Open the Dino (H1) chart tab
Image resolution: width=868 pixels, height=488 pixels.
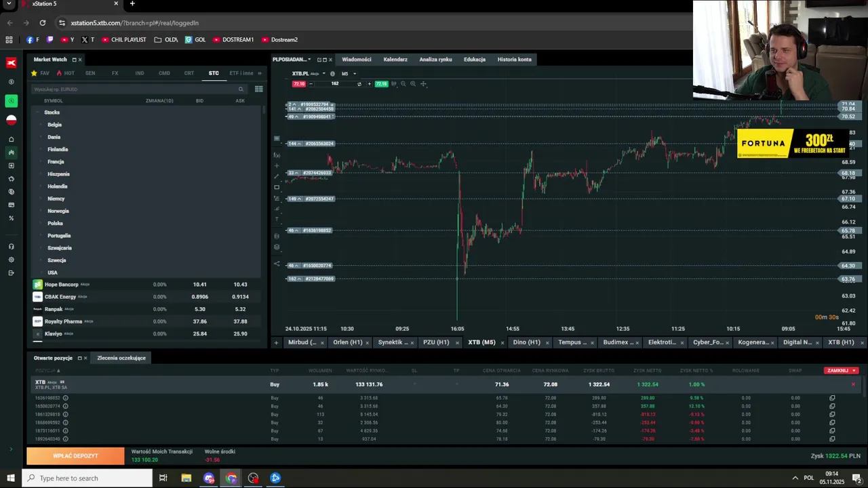[526, 342]
